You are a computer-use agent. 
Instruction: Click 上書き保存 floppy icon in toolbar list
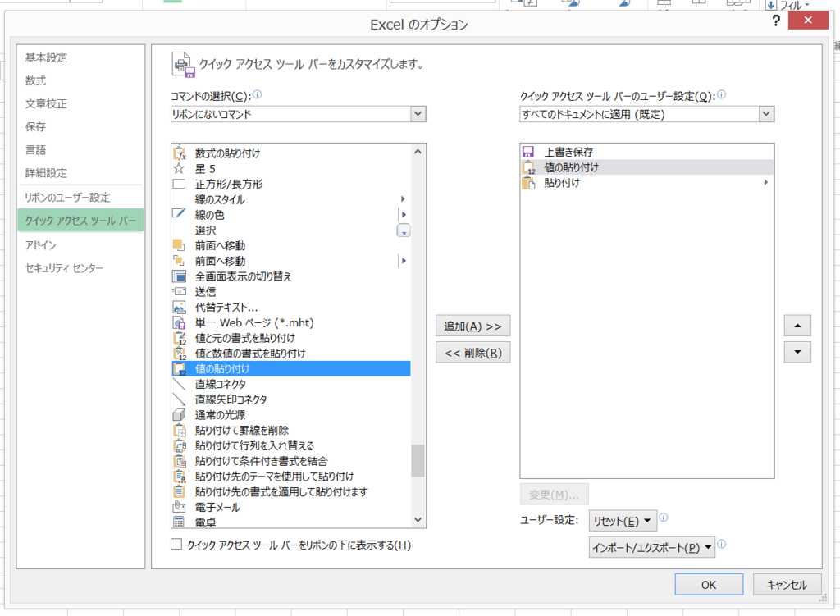(x=528, y=152)
